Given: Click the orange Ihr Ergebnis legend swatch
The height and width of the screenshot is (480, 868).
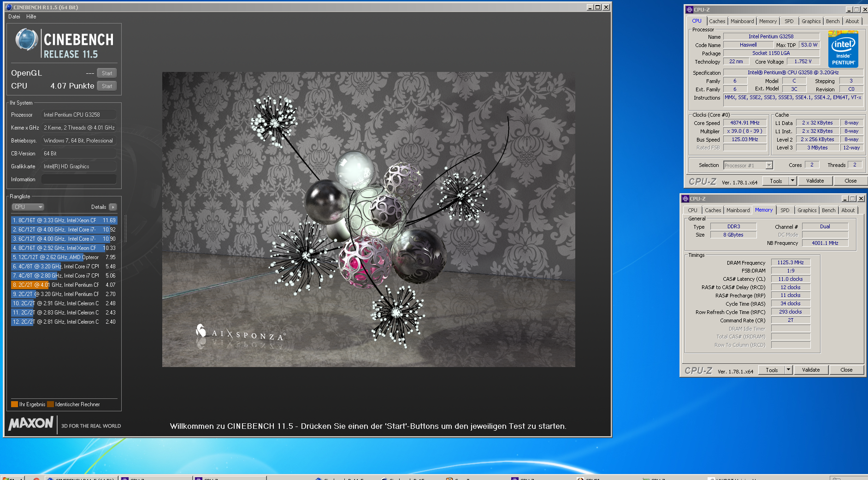Looking at the screenshot, I should 14,404.
